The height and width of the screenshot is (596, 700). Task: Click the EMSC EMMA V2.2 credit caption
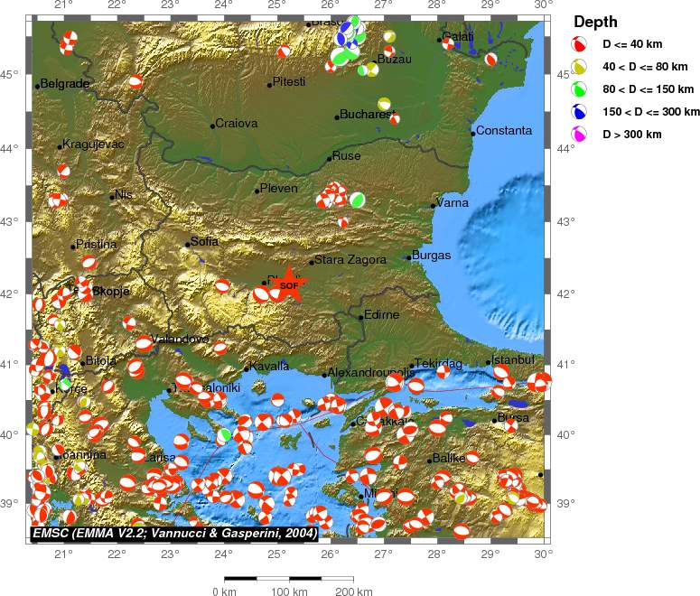pos(174,533)
